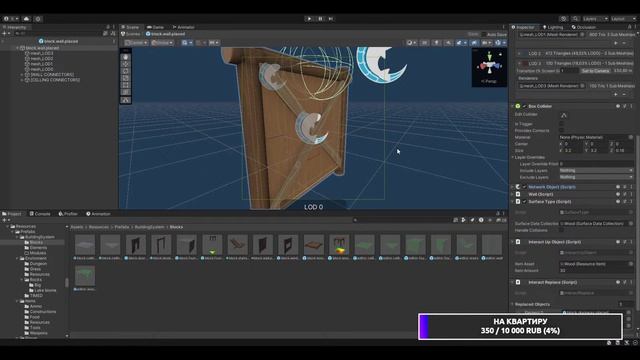Collapse block.wall.placed root in Hierarchy
The height and width of the screenshot is (360, 640).
coord(18,48)
